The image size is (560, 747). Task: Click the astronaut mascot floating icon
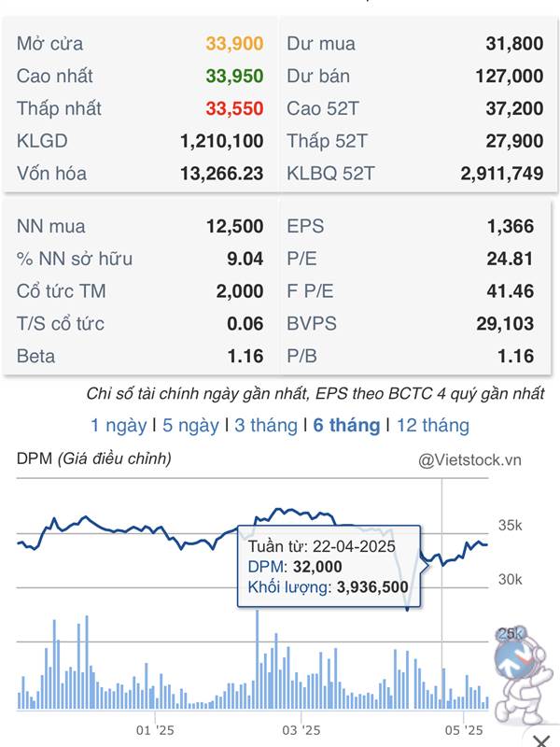(521, 674)
